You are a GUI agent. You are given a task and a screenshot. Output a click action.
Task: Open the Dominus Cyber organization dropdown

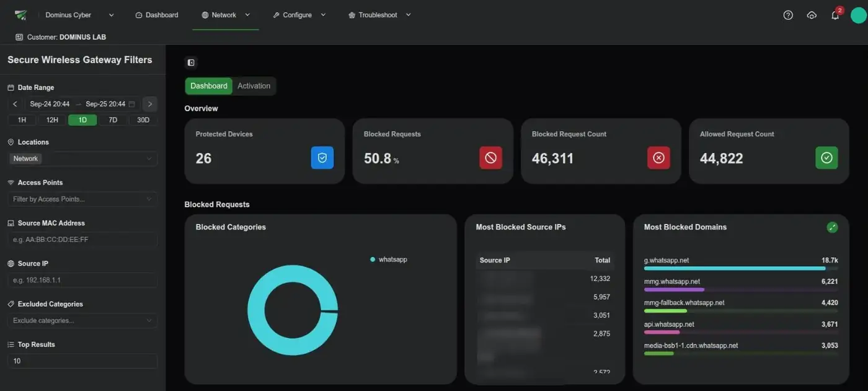click(80, 15)
